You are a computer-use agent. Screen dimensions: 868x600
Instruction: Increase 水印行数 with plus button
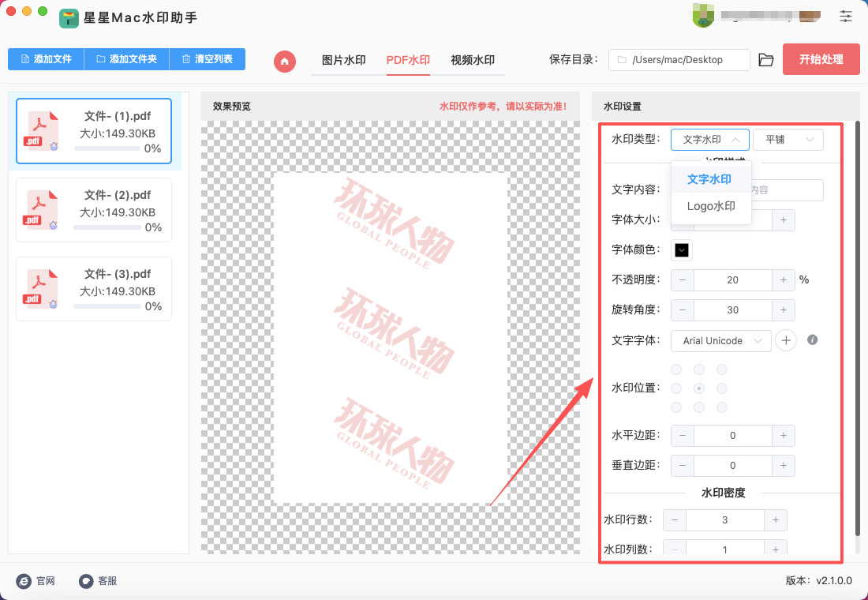click(776, 519)
